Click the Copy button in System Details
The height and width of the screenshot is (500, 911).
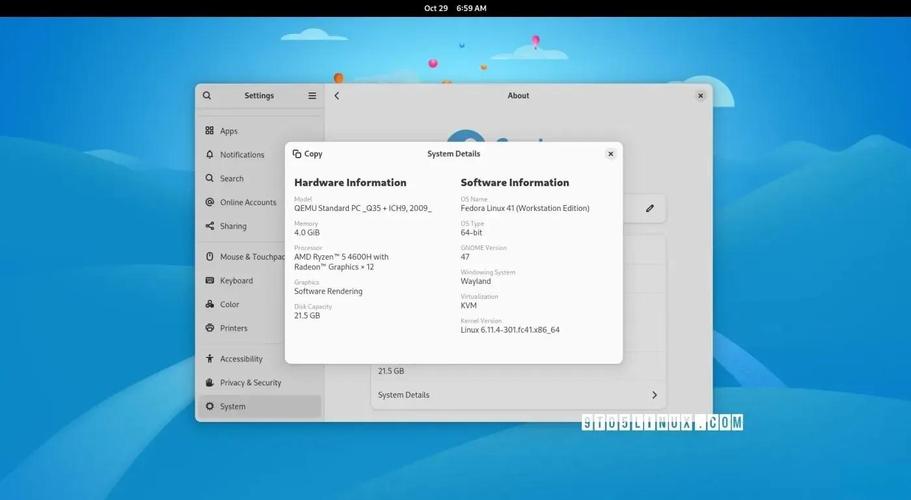coord(307,154)
